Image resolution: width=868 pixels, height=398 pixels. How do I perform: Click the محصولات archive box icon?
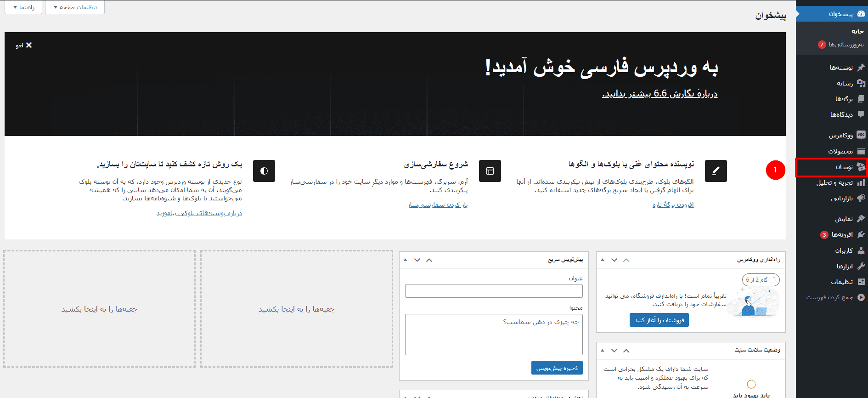861,151
